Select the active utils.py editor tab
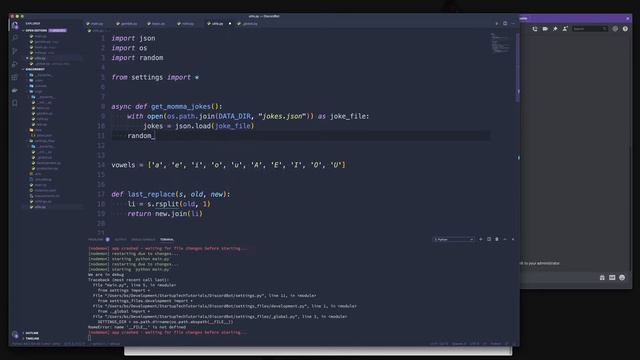This screenshot has width=640, height=360. (218, 24)
